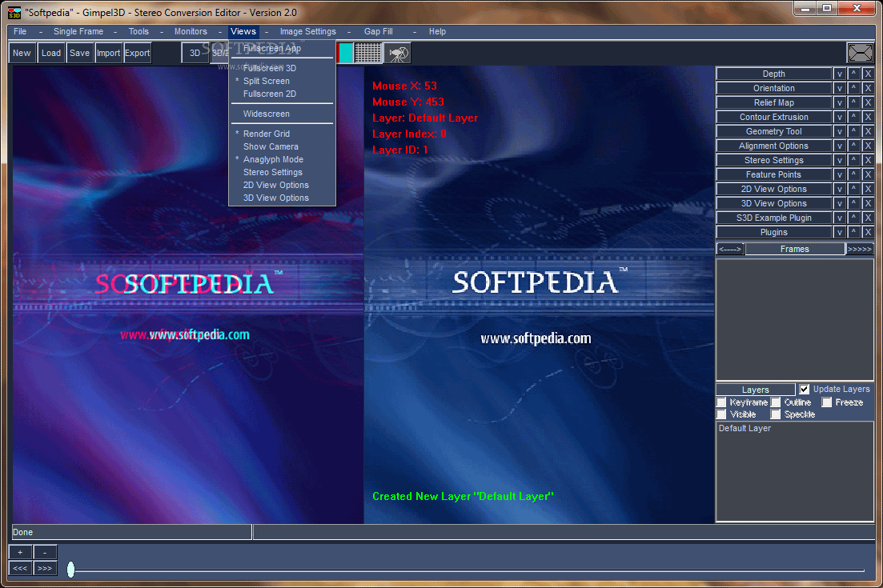The height and width of the screenshot is (588, 883).
Task: Expand Stereo Settings panel with v arrow
Action: 840,160
